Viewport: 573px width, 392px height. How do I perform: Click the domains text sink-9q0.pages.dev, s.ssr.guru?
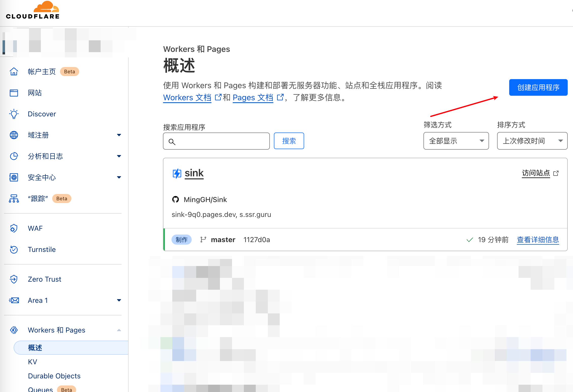[x=221, y=214]
